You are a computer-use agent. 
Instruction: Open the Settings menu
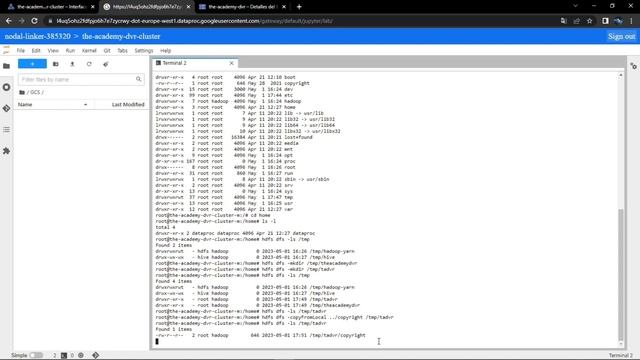(144, 51)
